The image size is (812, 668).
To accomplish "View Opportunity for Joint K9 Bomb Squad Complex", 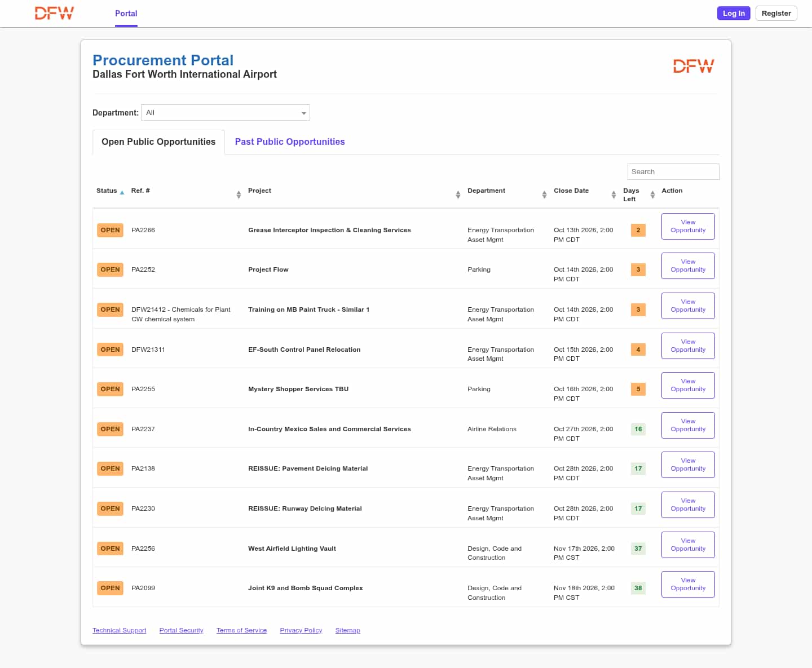I will point(688,584).
